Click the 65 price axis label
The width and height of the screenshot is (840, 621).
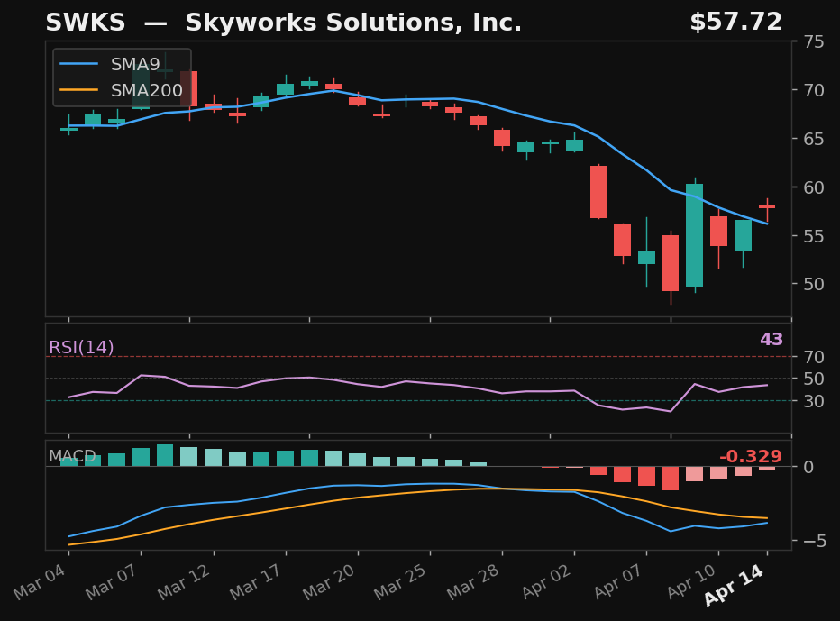(x=814, y=139)
